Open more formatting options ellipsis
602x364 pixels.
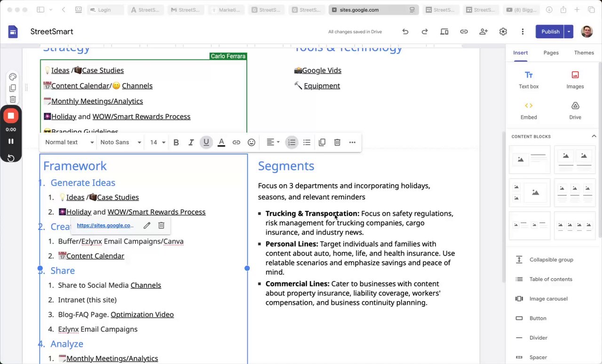tap(352, 142)
